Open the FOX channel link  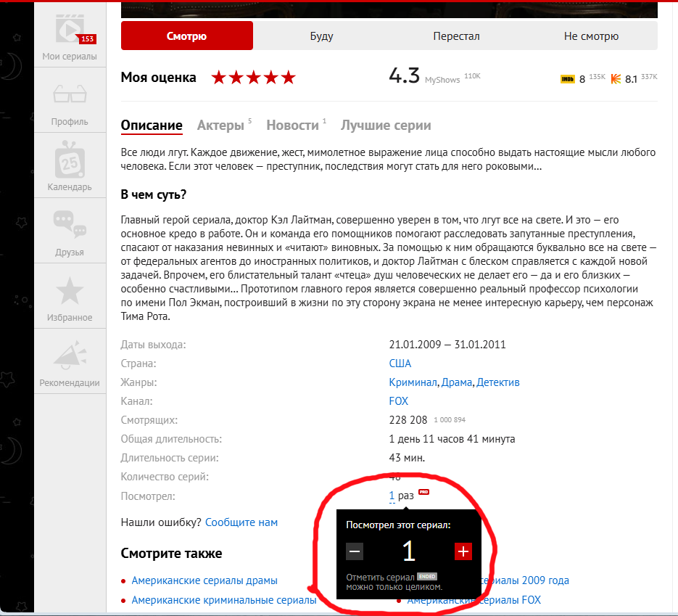tap(398, 401)
